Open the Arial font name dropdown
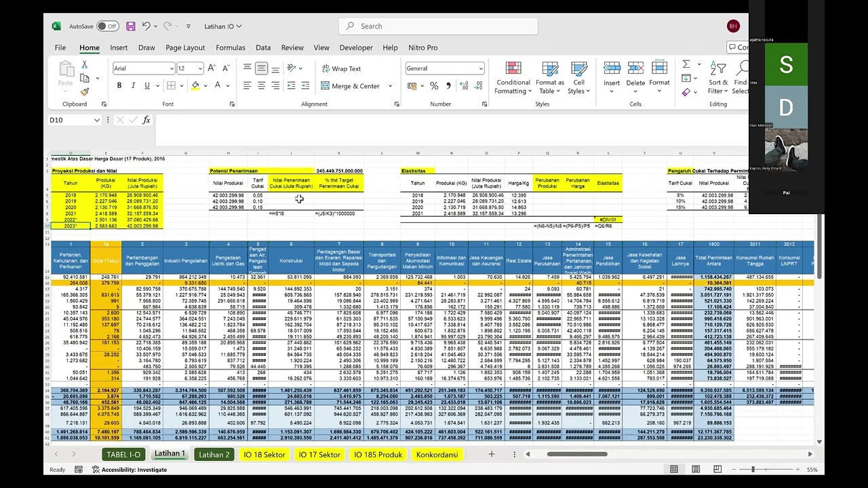 click(x=172, y=68)
